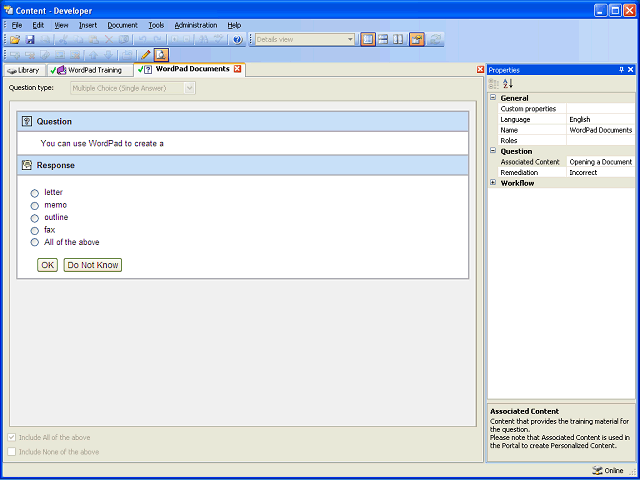Close the WordPad Documents tab

click(237, 69)
